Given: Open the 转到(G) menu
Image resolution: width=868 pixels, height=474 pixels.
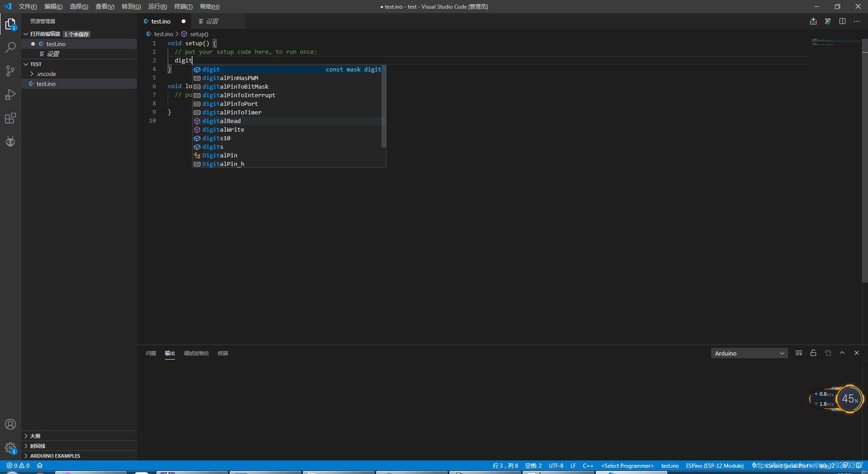Looking at the screenshot, I should point(131,6).
